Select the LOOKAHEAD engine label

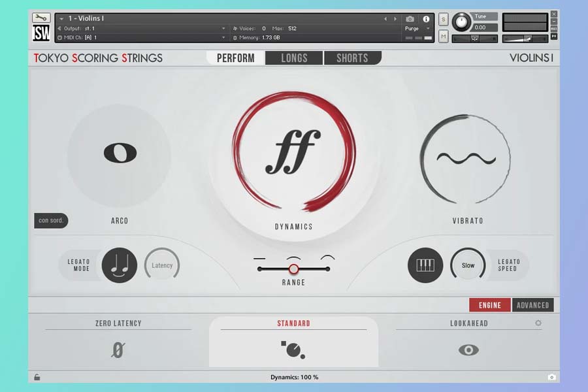click(x=469, y=323)
